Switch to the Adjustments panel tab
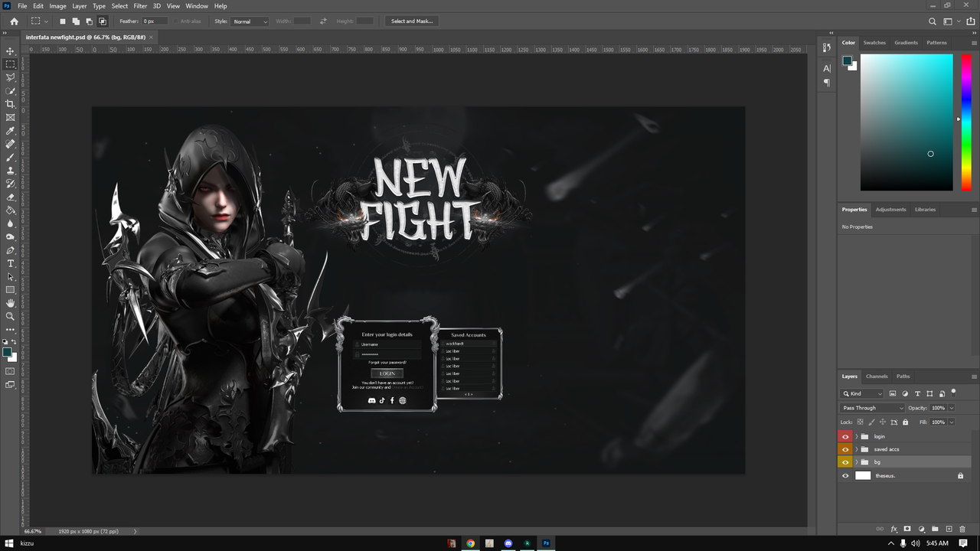This screenshot has width=980, height=551. click(890, 210)
